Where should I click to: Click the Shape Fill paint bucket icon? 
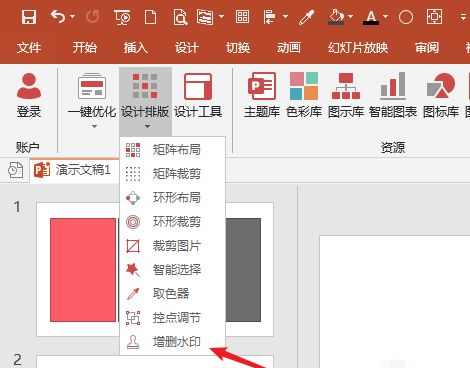tap(336, 17)
